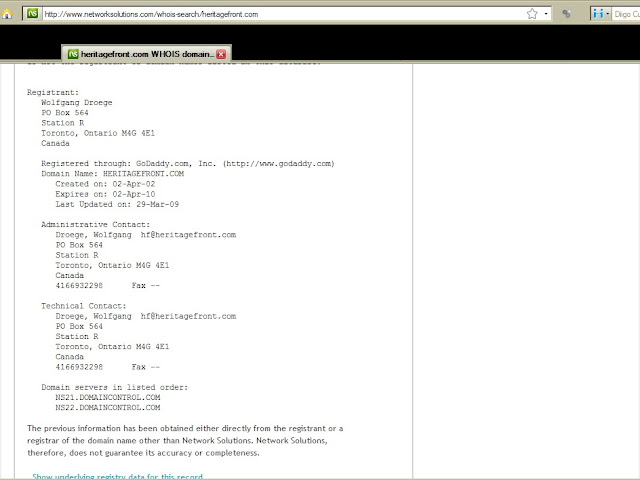Click the NS21.DOMAINCONTROL.COM name server

(x=108, y=397)
